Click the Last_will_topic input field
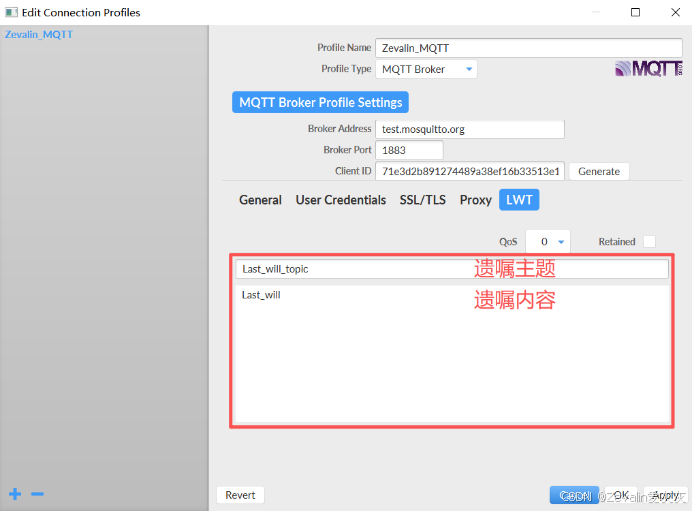Viewport: 693px width, 511px height. coord(452,269)
